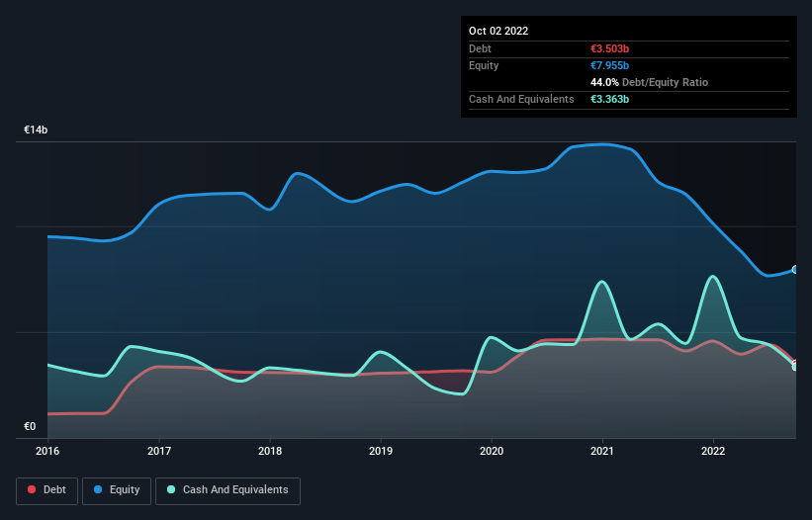Click the 44.0% Debt/Equity Ratio text
812x520 pixels.
pyautogui.click(x=650, y=82)
